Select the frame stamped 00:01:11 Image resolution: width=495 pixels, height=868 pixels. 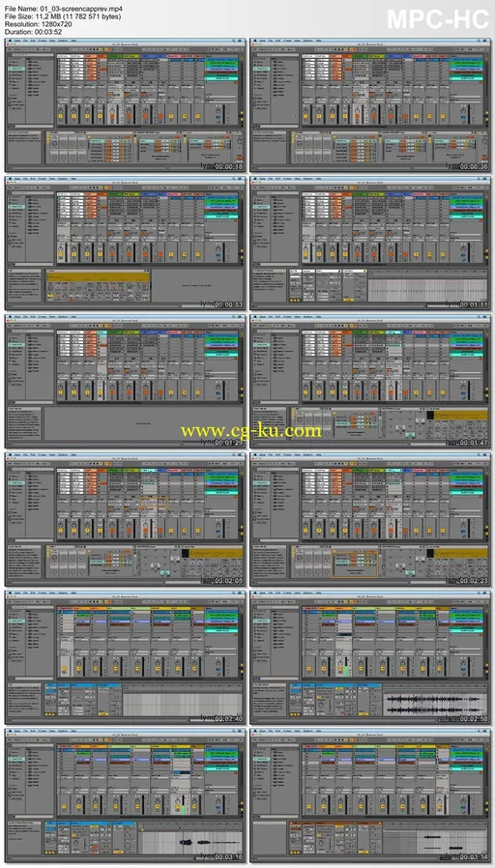click(x=370, y=243)
